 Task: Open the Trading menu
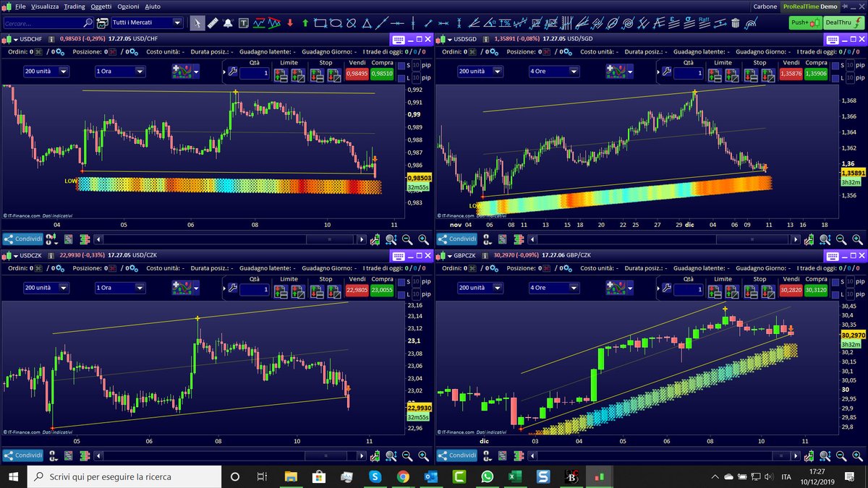pyautogui.click(x=74, y=6)
